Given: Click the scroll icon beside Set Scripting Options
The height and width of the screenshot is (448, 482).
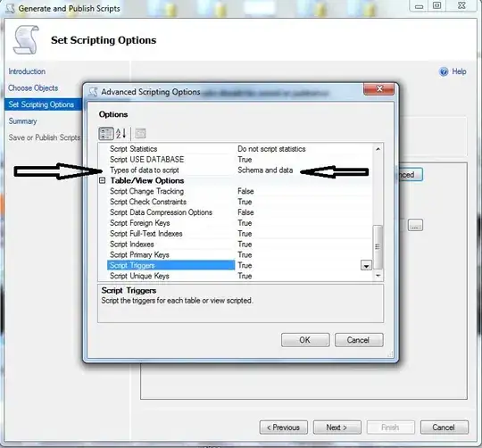Looking at the screenshot, I should (26, 40).
